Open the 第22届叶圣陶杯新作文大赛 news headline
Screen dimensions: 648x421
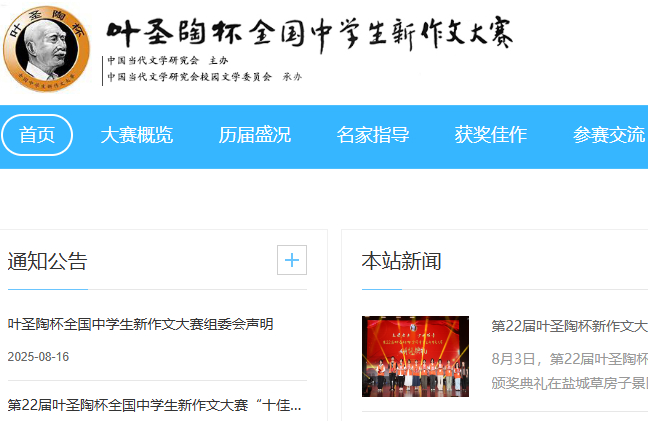pos(569,326)
